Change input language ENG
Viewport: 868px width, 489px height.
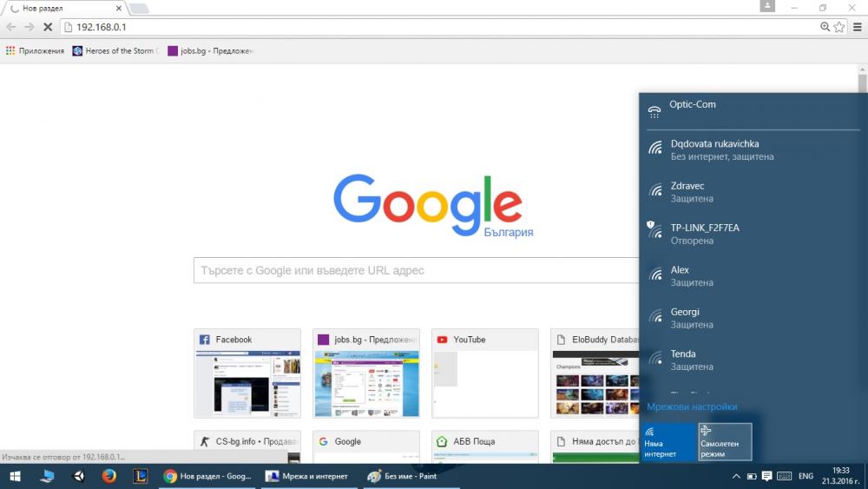click(x=806, y=476)
